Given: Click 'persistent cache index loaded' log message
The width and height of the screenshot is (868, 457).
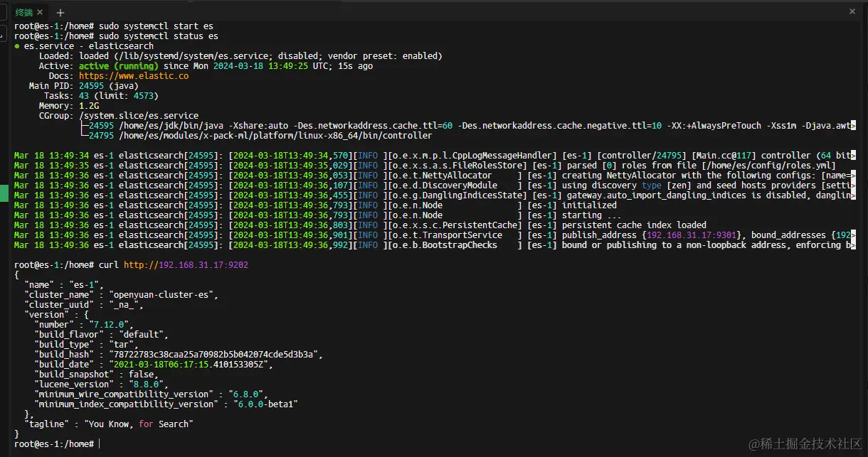Looking at the screenshot, I should point(634,225).
